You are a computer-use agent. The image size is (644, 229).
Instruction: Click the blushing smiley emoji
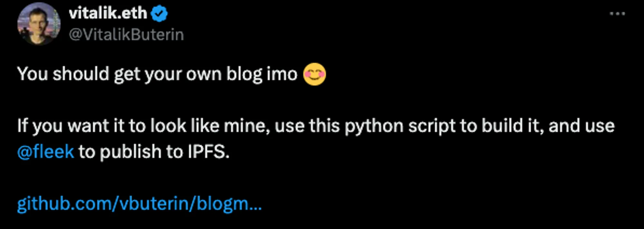click(315, 74)
